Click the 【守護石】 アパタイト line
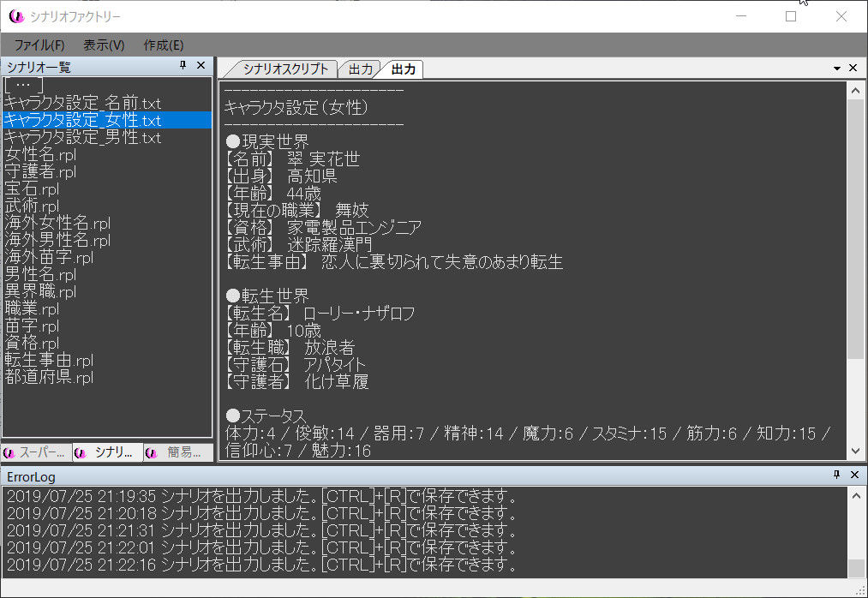The height and width of the screenshot is (598, 868). tap(295, 364)
